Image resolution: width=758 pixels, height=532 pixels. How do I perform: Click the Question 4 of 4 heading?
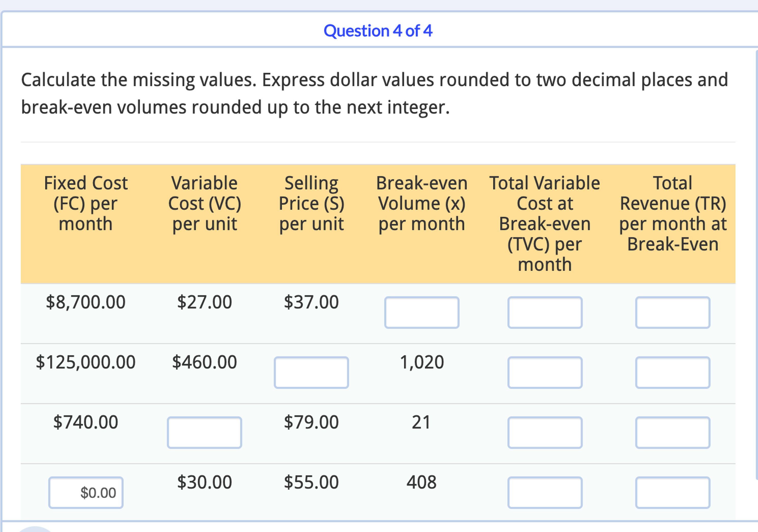point(378,31)
